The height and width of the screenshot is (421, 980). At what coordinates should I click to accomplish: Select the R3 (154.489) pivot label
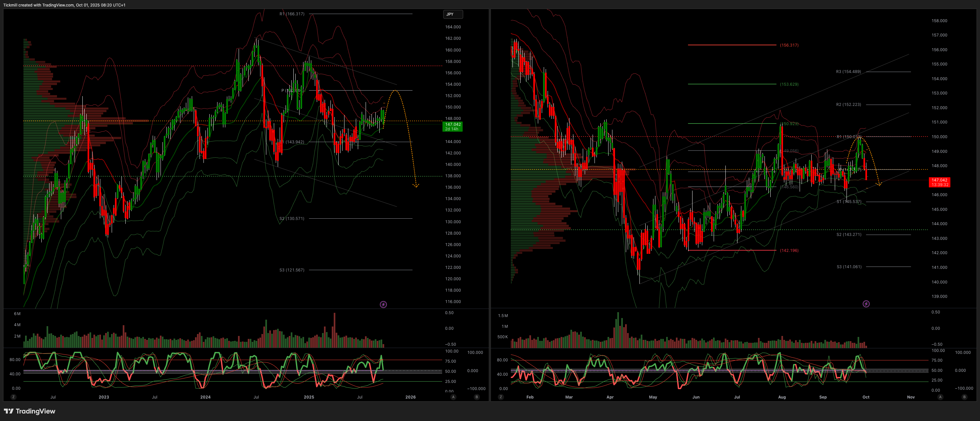pyautogui.click(x=848, y=72)
